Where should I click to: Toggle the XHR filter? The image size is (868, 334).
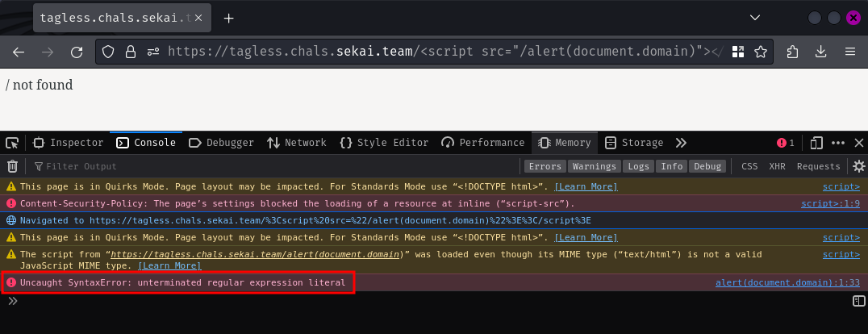(777, 166)
